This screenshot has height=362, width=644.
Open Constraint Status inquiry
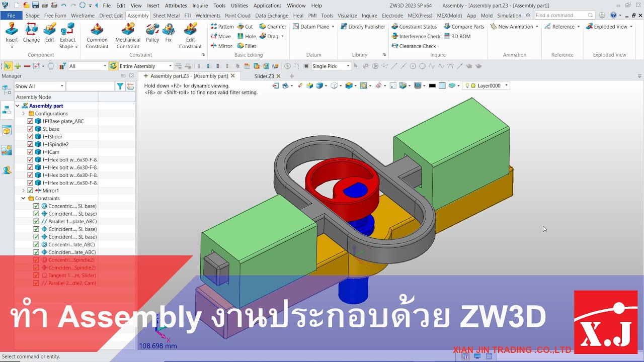pyautogui.click(x=414, y=27)
